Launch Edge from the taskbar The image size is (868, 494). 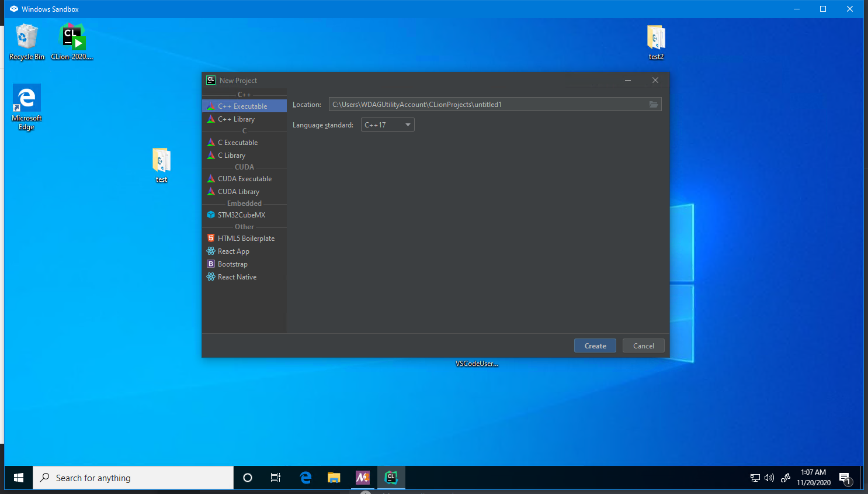click(x=305, y=478)
